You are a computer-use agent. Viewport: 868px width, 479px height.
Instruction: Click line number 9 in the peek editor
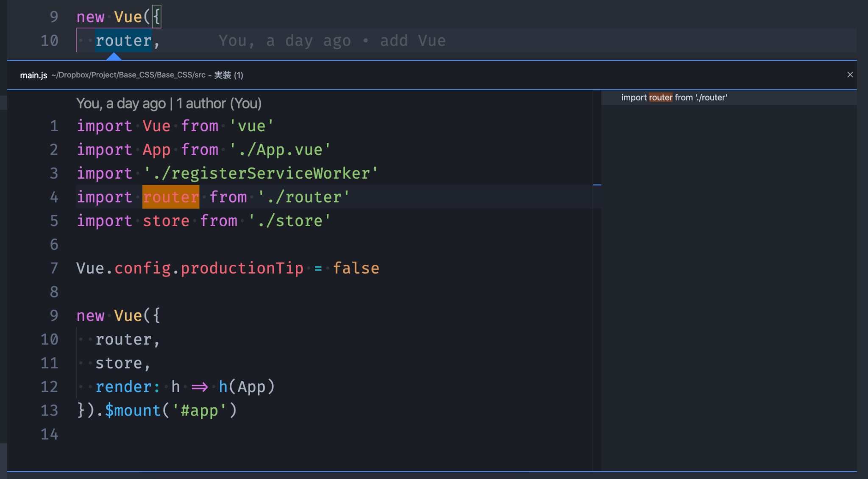click(x=54, y=315)
